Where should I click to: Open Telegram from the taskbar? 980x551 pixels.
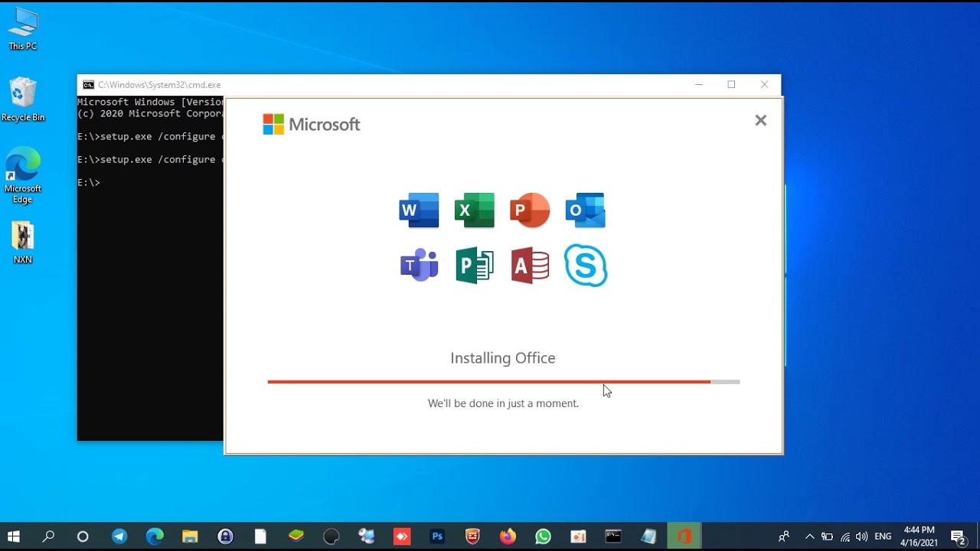pyautogui.click(x=119, y=536)
